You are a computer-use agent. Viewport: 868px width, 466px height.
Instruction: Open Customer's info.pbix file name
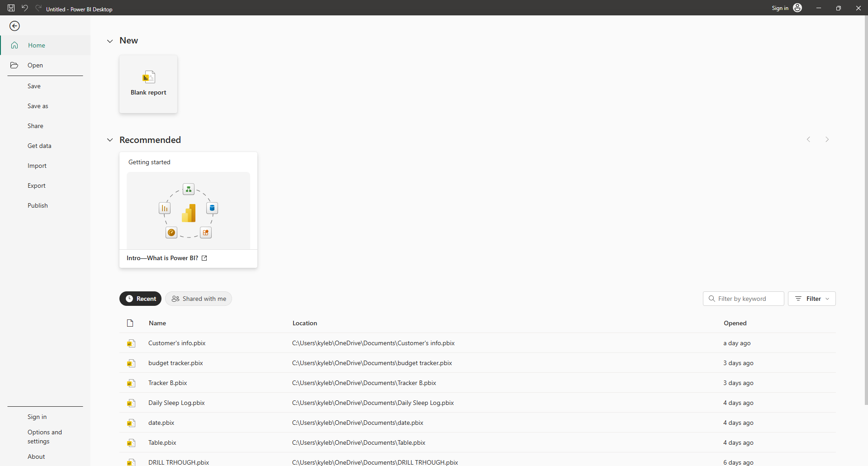click(x=177, y=343)
